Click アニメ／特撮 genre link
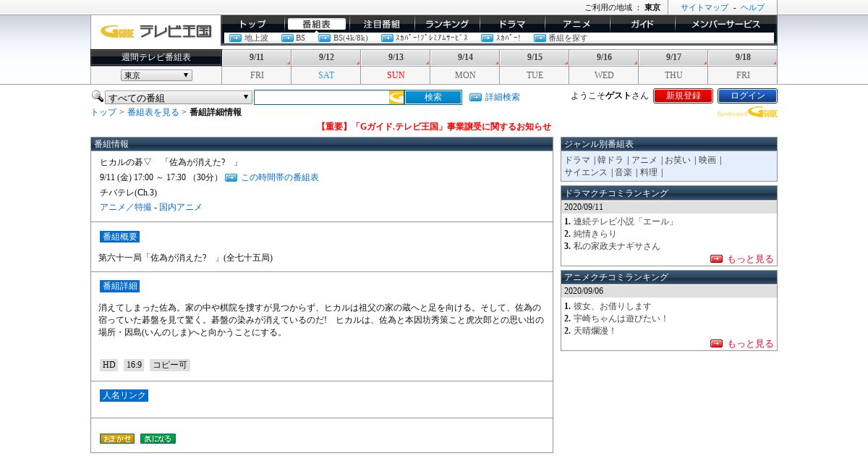Screen dimensions: 868x456 tap(126, 207)
